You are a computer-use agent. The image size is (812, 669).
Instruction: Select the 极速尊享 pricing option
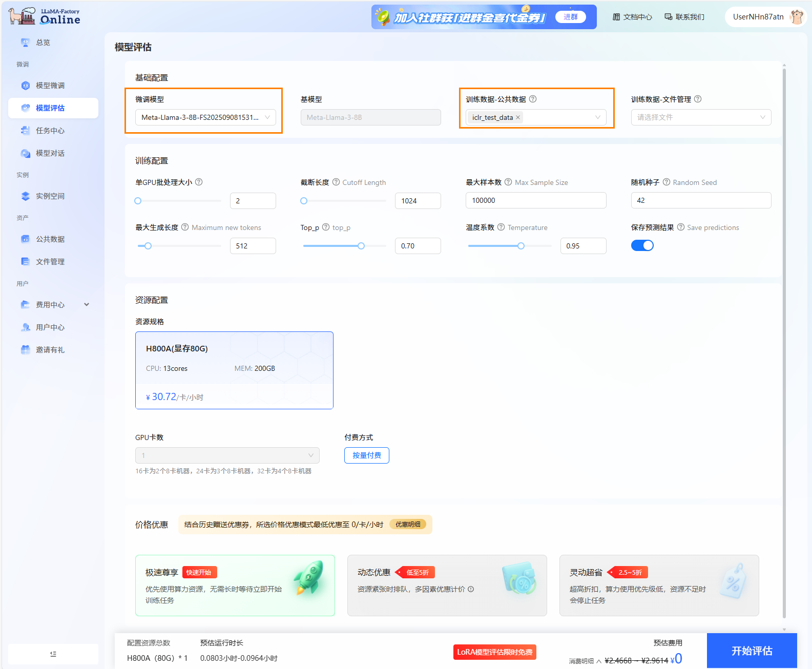(235, 585)
